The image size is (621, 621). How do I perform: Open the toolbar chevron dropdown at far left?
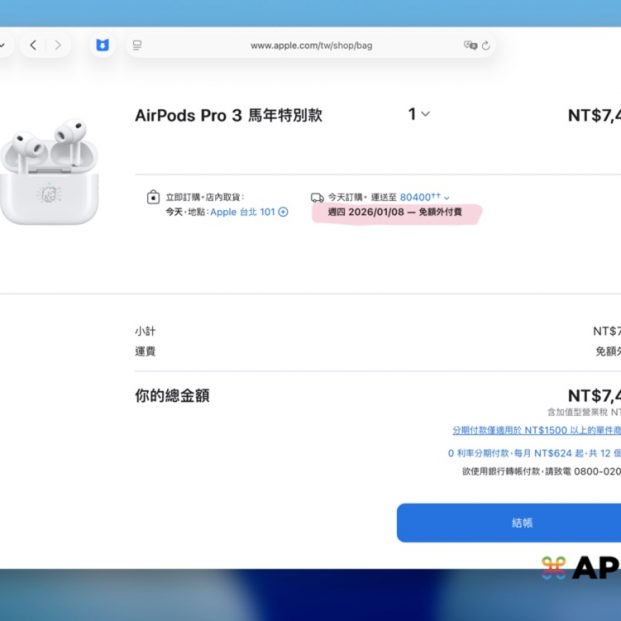(x=3, y=45)
